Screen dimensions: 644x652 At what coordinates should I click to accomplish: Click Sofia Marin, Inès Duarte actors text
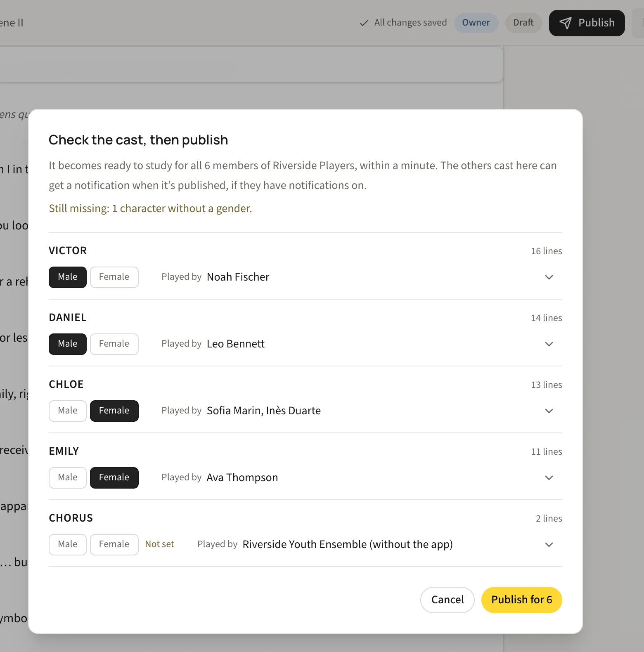(263, 411)
